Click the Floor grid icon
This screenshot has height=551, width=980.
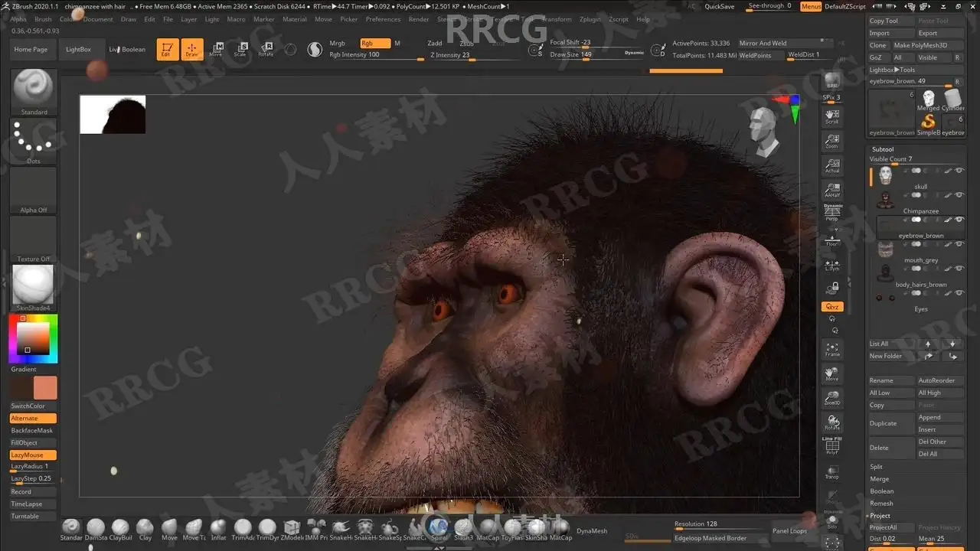coord(832,241)
